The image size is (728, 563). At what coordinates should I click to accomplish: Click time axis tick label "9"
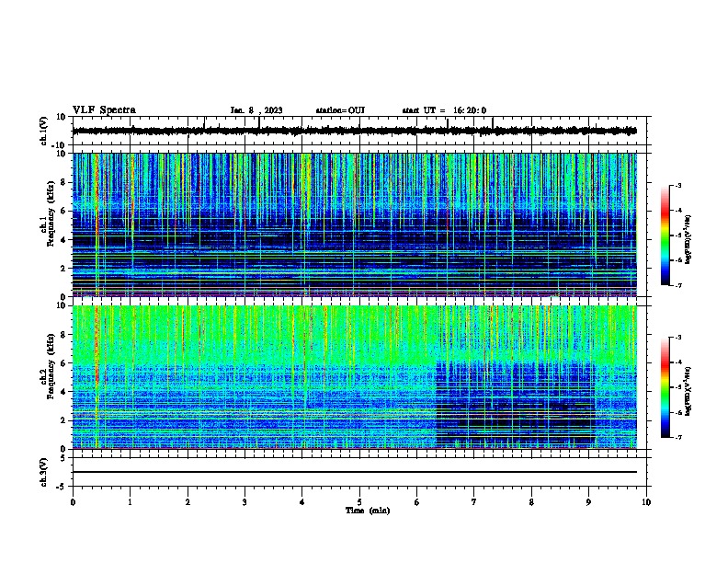click(x=588, y=502)
